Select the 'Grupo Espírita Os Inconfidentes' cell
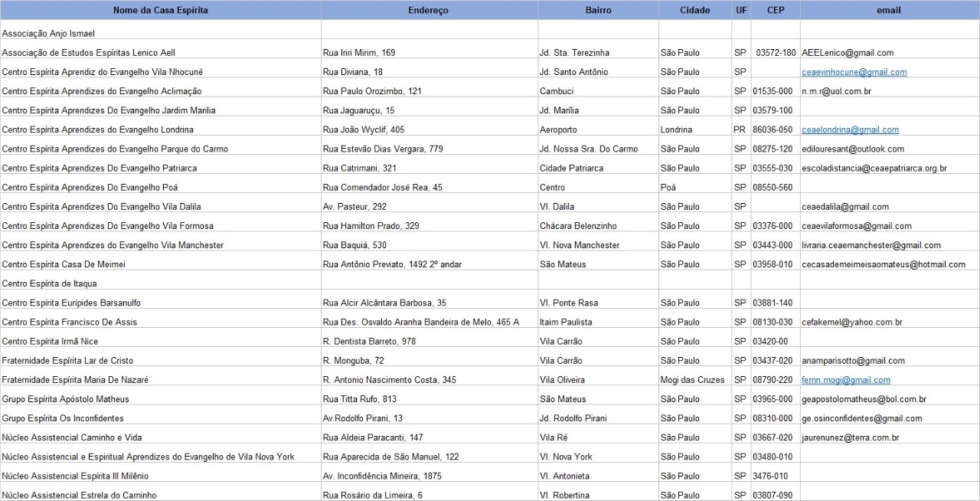 pyautogui.click(x=63, y=418)
